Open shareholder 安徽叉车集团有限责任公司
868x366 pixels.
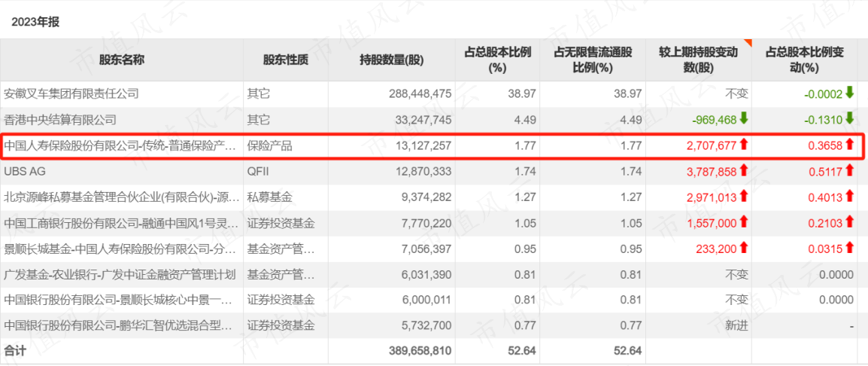pos(71,93)
